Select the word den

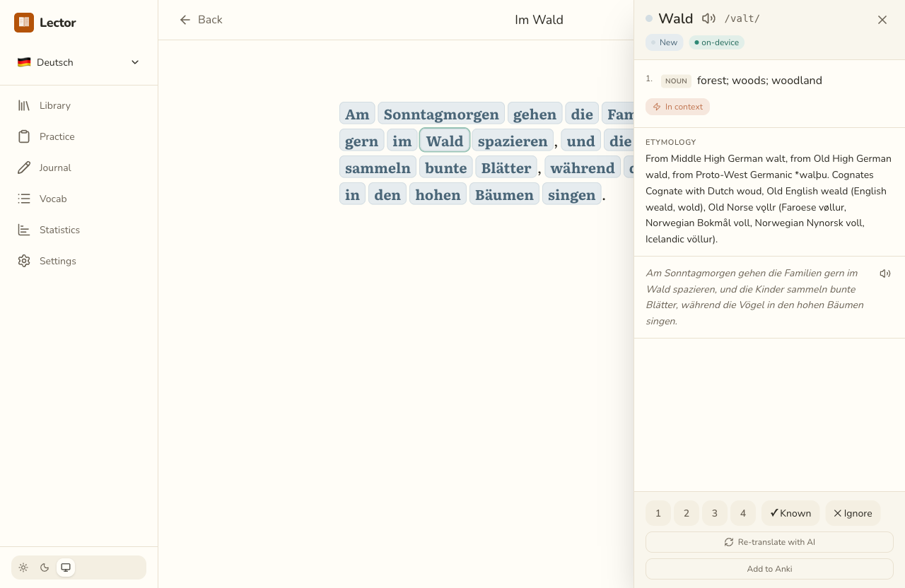click(x=387, y=194)
